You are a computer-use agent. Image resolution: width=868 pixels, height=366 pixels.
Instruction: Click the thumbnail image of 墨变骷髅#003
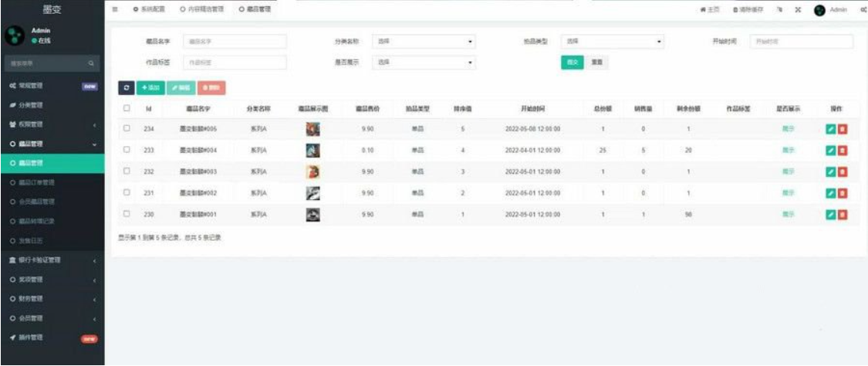click(x=312, y=171)
